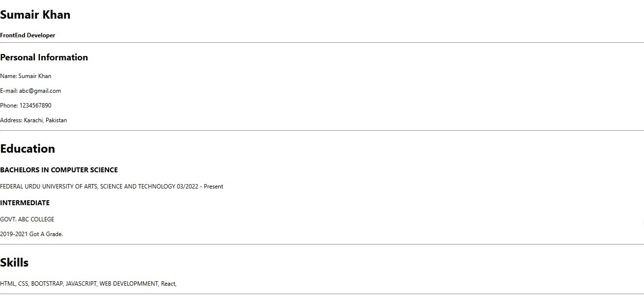The height and width of the screenshot is (296, 644).
Task: Select the FrontEnd Developer subtitle
Action: click(x=28, y=35)
